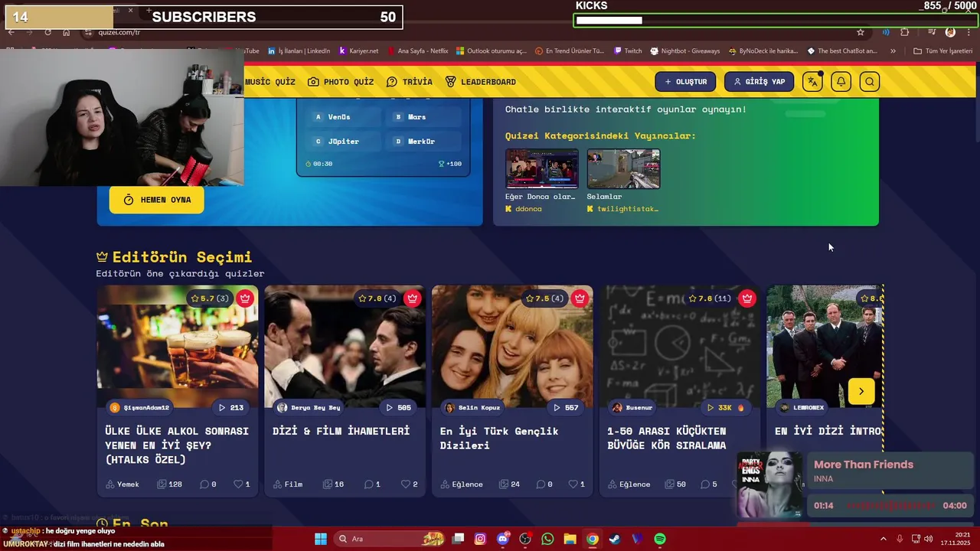980x551 pixels.
Task: Open the taskbar volume control
Action: coord(928,539)
